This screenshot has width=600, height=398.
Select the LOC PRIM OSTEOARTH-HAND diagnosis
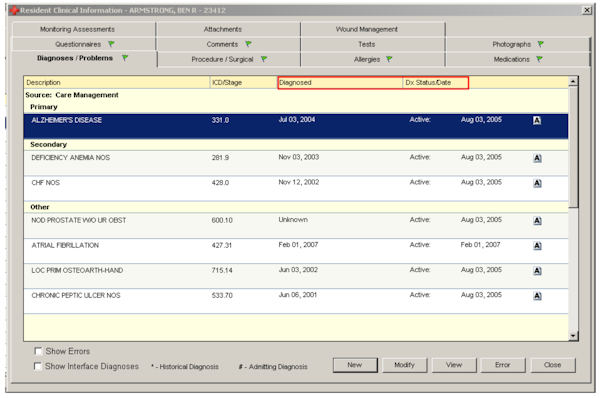(296, 276)
